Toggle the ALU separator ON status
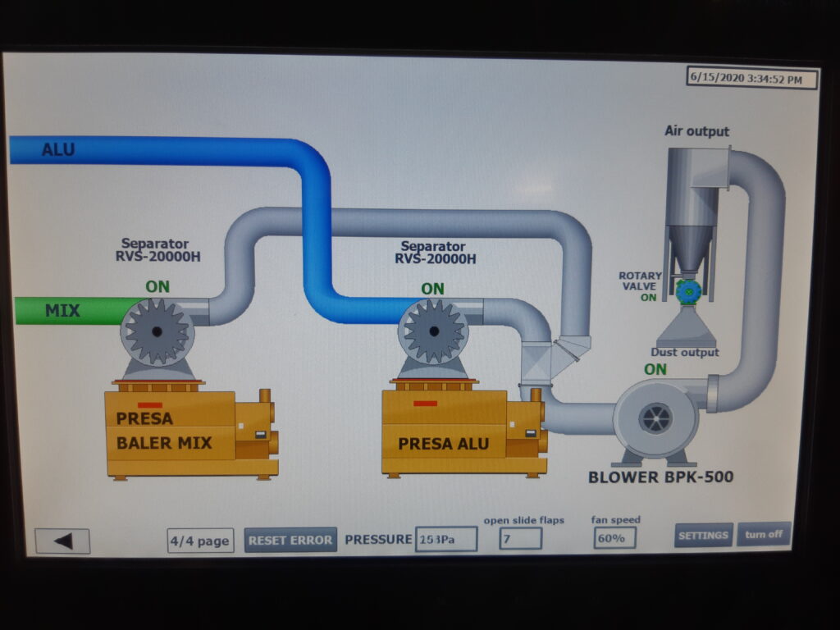This screenshot has height=630, width=840. [432, 289]
